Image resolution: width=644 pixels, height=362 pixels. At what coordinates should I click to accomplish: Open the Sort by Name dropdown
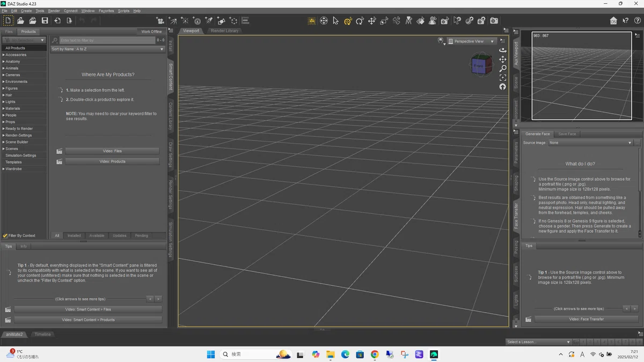(x=107, y=49)
